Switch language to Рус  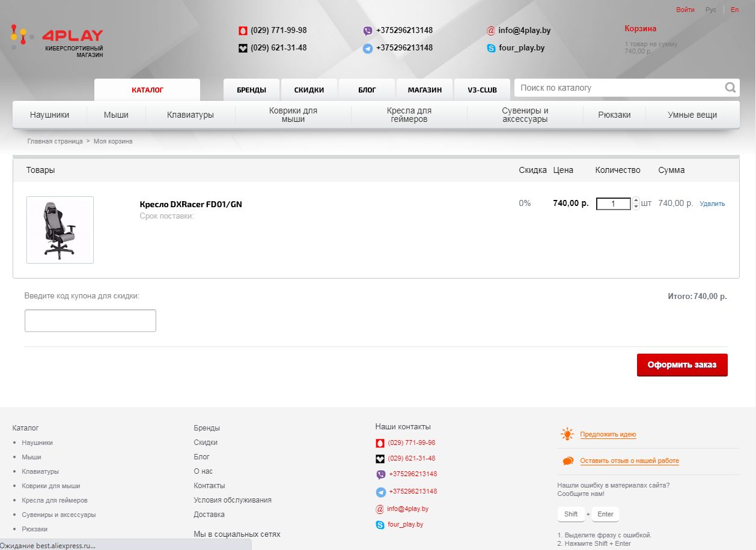[711, 10]
